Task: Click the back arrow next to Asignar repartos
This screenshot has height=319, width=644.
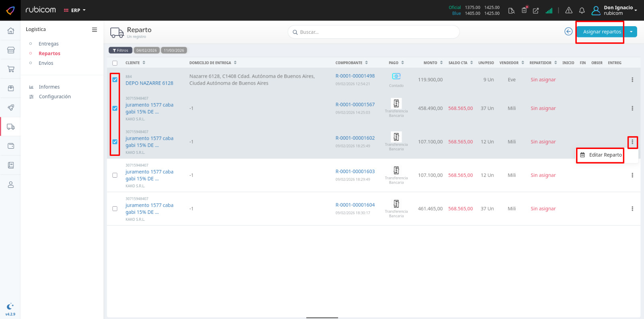Action: 568,31
